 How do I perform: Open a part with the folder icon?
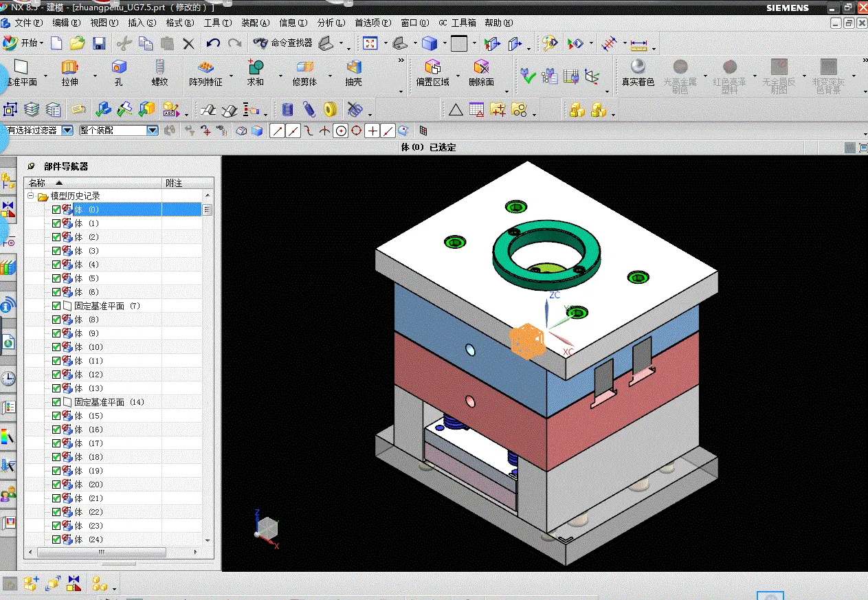(78, 43)
